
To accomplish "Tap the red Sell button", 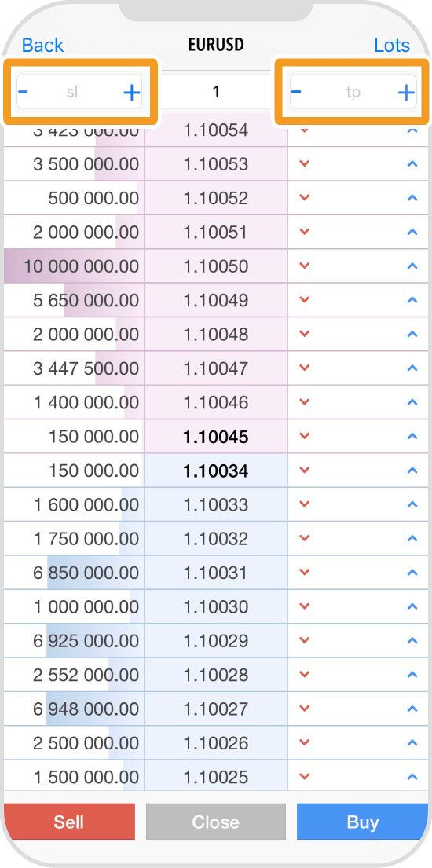I will point(69,822).
